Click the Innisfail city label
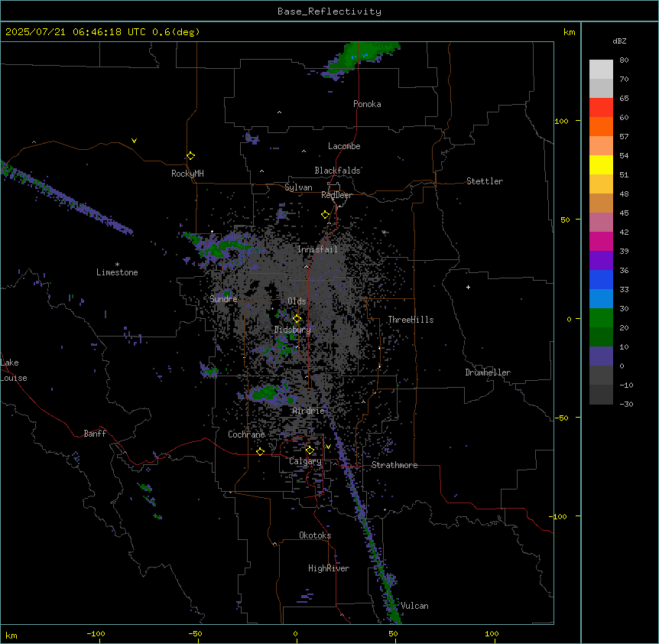 tap(317, 249)
